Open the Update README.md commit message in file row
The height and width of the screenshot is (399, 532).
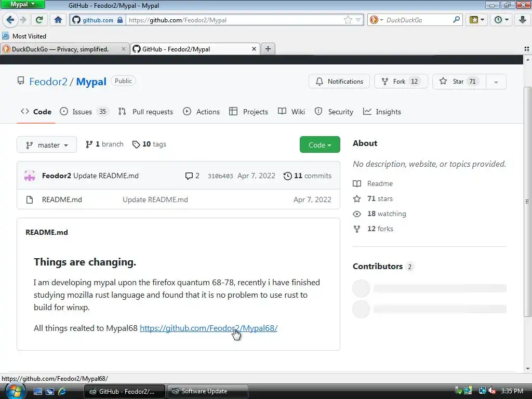(x=155, y=199)
